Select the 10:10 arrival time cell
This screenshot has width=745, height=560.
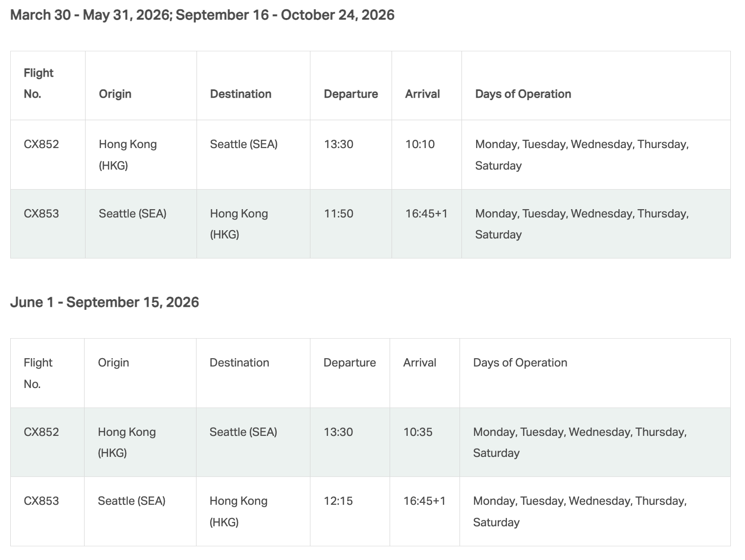(420, 145)
